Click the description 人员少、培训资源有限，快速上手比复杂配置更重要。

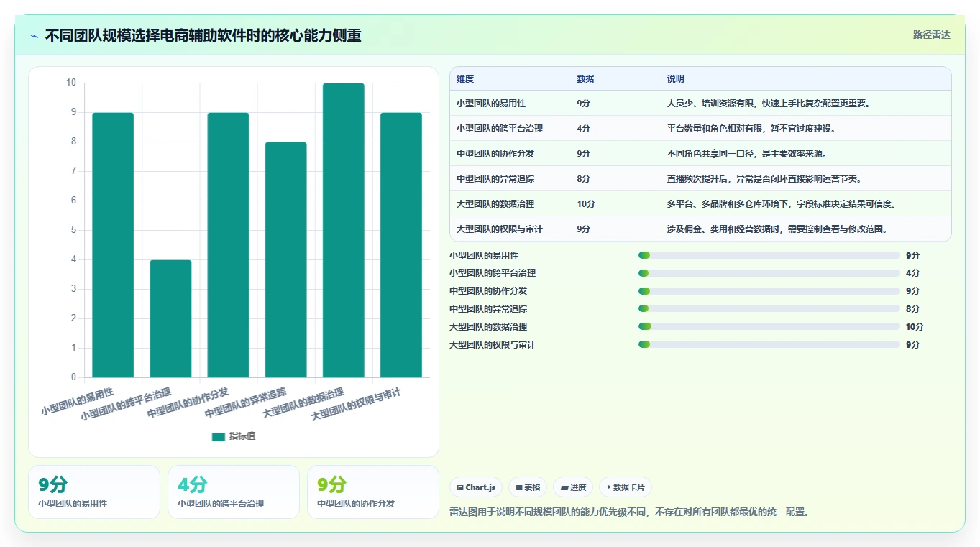(x=769, y=104)
